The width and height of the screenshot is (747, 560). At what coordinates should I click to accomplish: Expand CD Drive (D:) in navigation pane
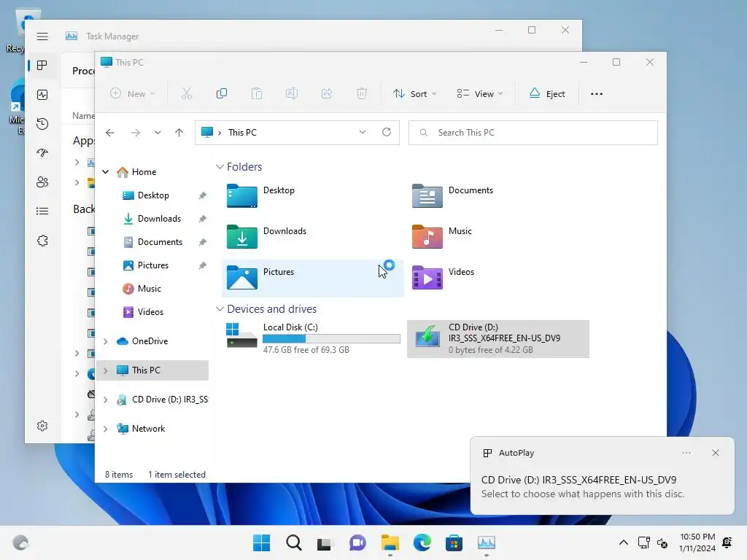(106, 400)
